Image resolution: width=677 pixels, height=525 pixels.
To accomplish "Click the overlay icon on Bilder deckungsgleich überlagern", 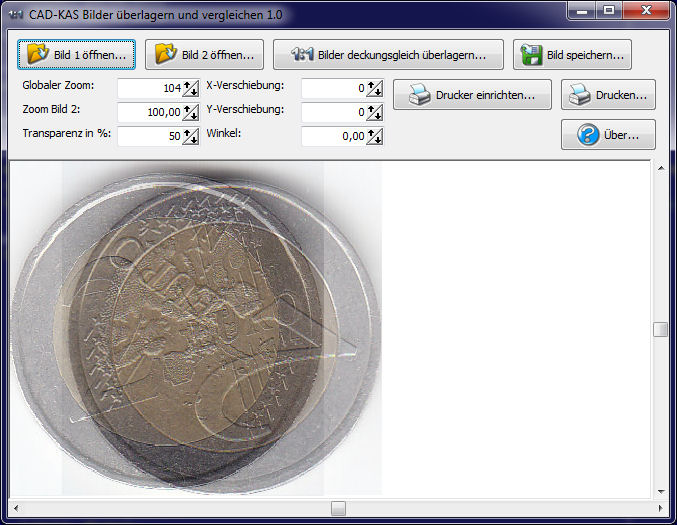I will pyautogui.click(x=302, y=54).
